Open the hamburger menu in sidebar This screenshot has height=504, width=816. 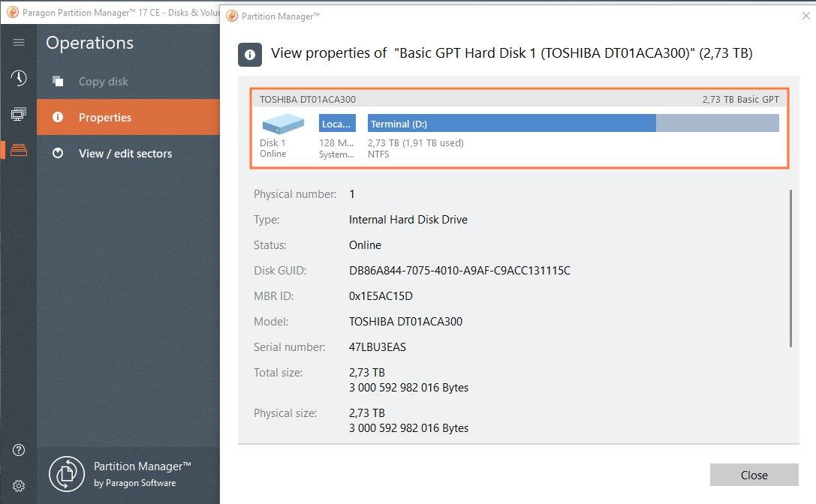point(19,42)
